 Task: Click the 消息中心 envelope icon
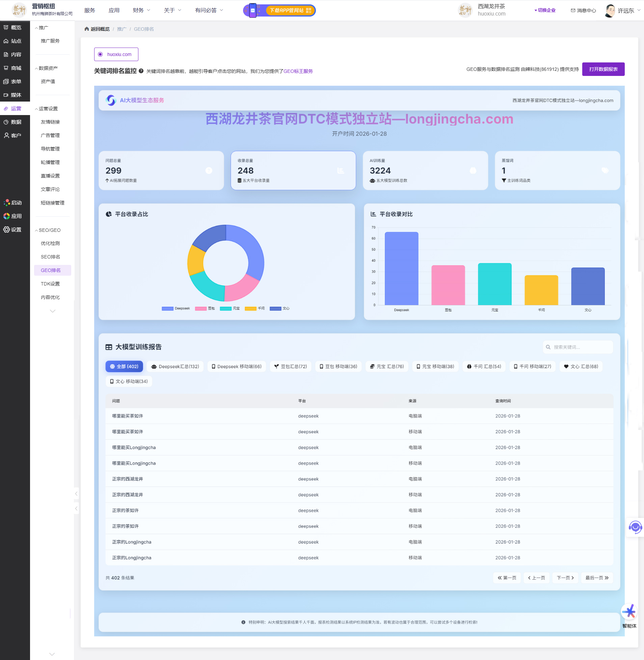tap(573, 10)
